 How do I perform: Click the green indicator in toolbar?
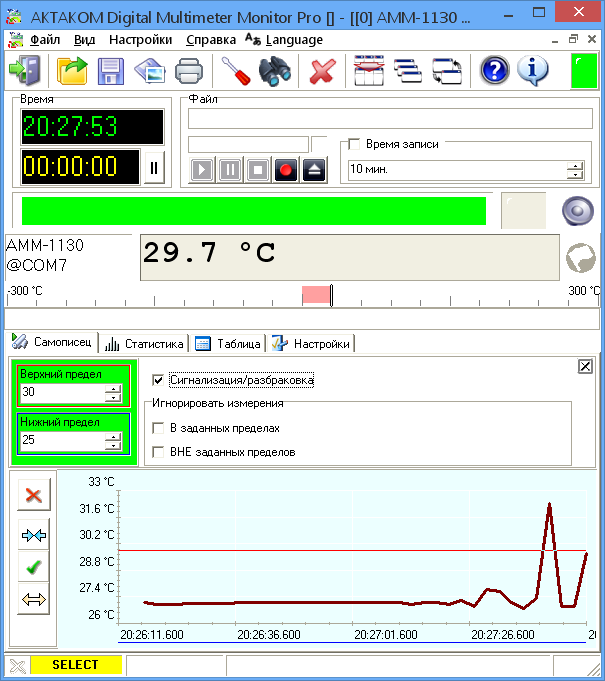tap(584, 71)
